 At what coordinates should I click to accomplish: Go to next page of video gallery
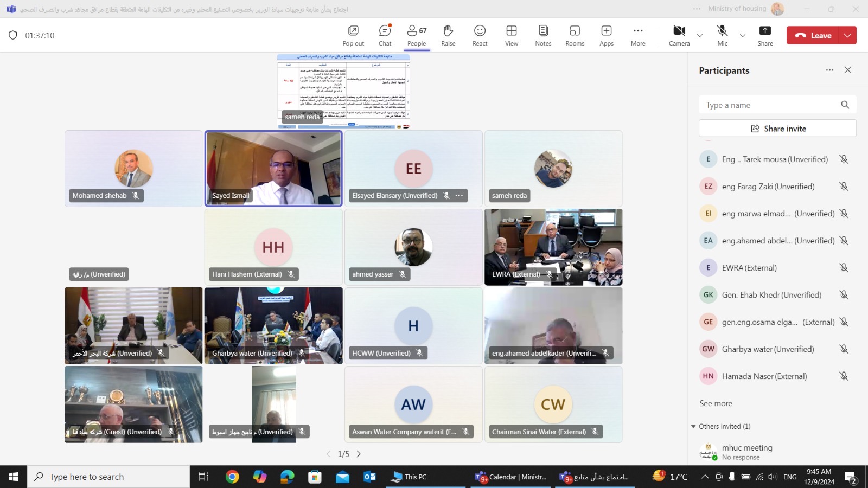359,454
